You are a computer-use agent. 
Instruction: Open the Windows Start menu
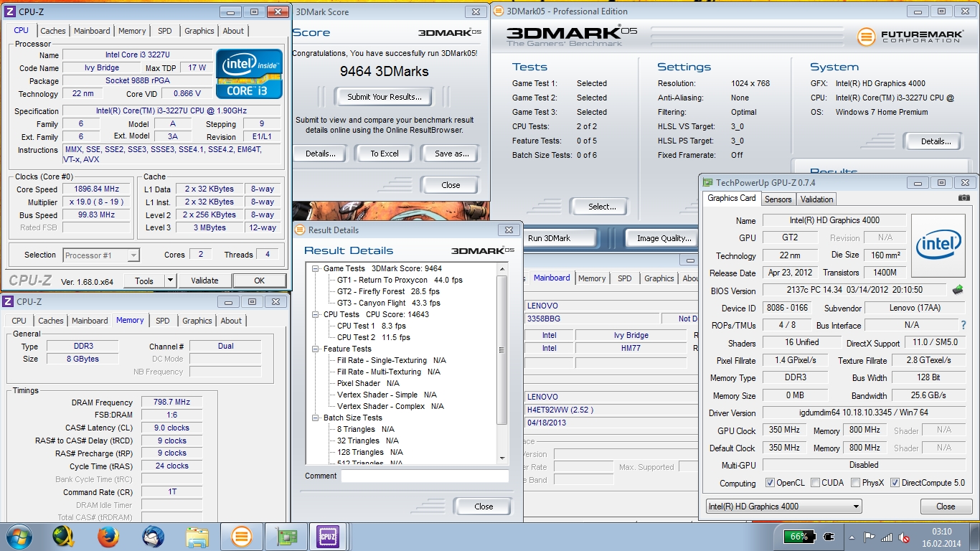(x=18, y=537)
